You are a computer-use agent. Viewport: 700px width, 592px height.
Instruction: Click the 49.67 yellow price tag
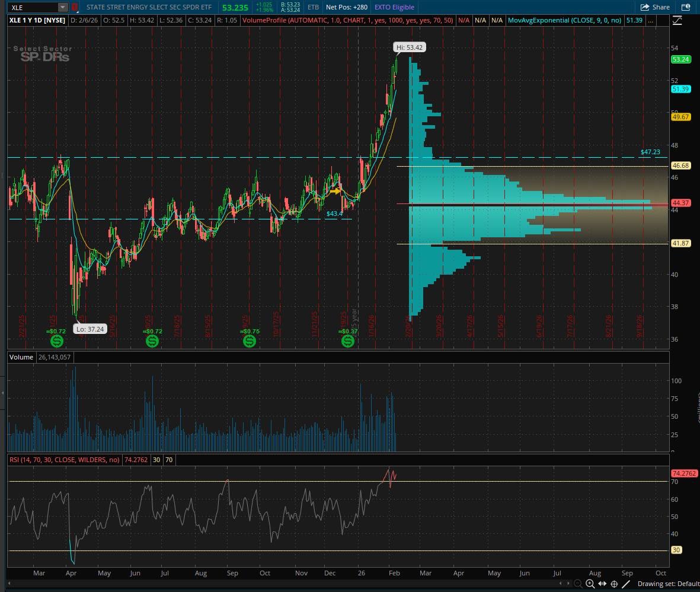coord(680,117)
